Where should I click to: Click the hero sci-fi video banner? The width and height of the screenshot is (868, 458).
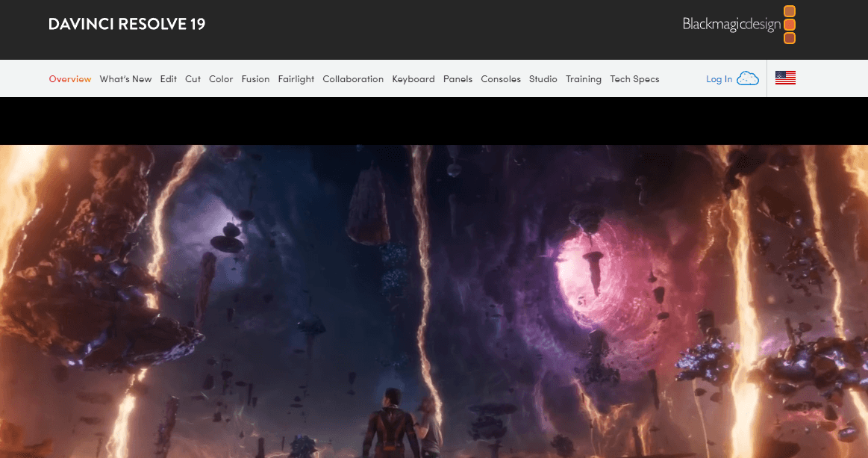(434, 302)
